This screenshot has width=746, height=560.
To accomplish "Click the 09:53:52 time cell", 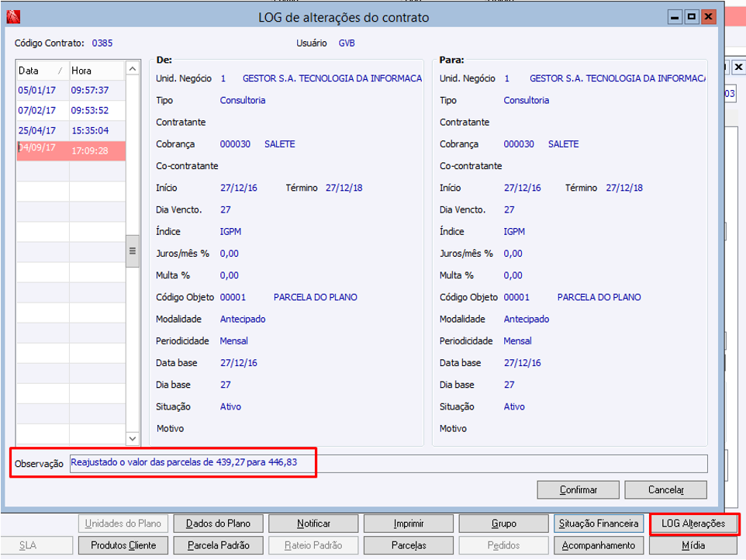I will 90,110.
